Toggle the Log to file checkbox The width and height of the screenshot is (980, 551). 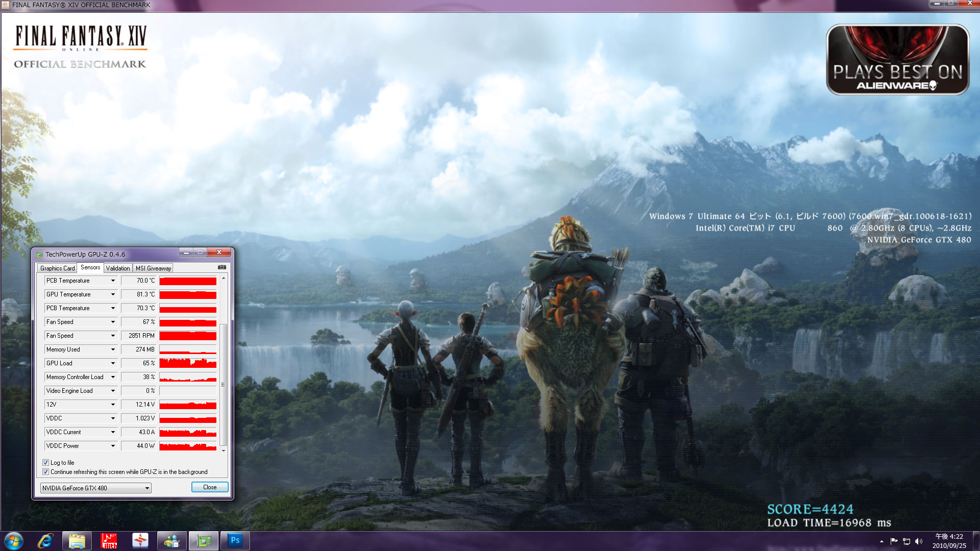(x=45, y=462)
